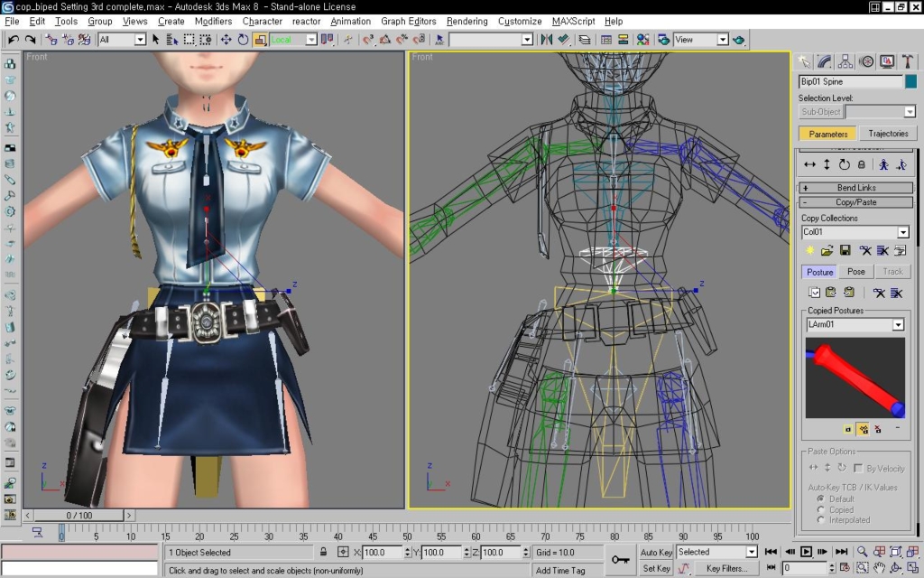Click the Load Collections folder icon
Viewport: 924px width, 578px height.
(827, 251)
